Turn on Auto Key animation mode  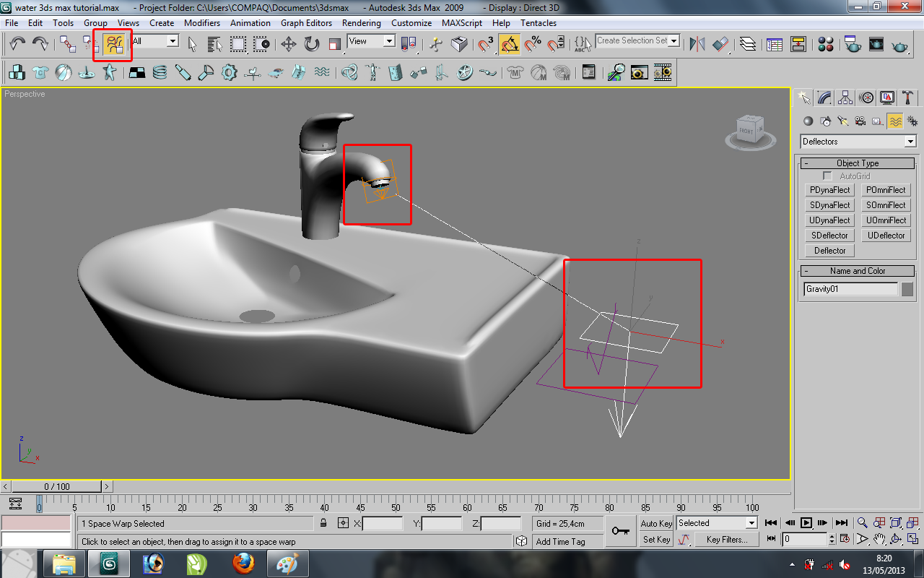[656, 523]
